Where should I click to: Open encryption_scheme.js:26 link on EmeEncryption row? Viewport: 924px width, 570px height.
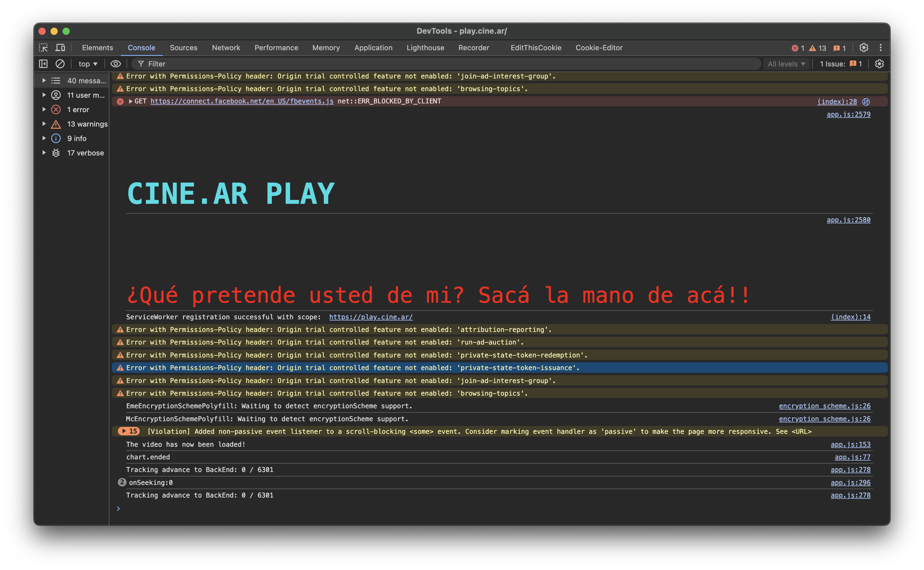point(825,406)
